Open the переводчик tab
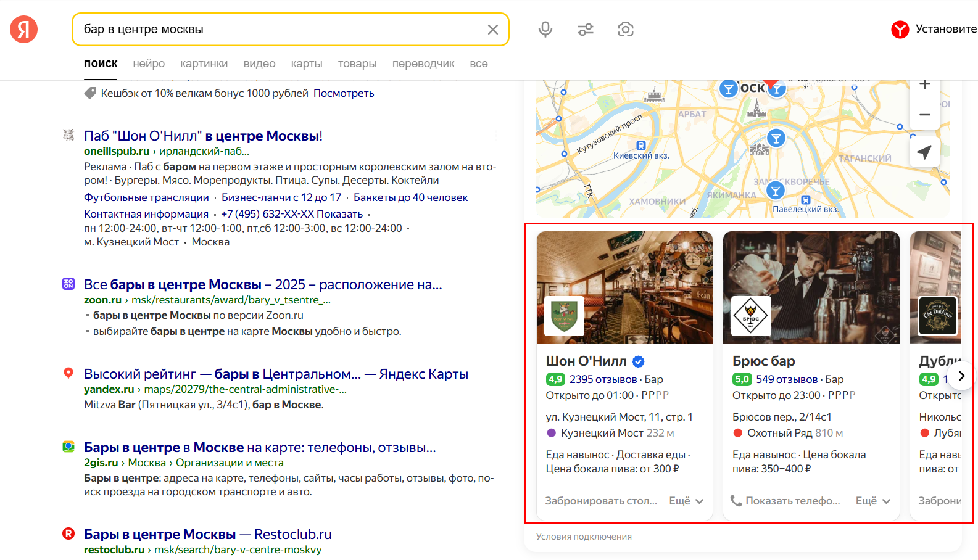Viewport: 978px width, 560px height. tap(423, 64)
